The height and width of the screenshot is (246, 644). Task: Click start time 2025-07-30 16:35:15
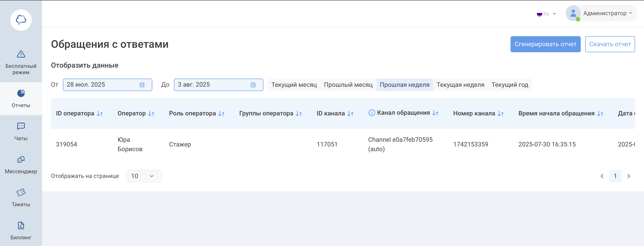pos(547,144)
